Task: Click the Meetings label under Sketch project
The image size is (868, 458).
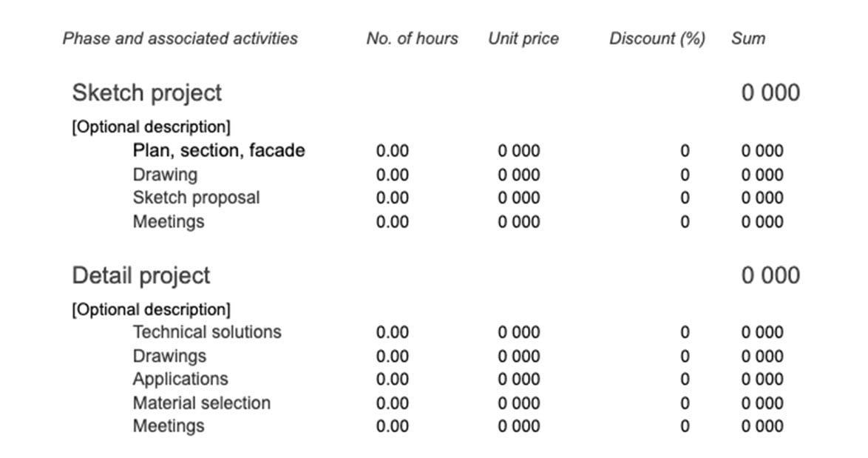Action: click(168, 222)
